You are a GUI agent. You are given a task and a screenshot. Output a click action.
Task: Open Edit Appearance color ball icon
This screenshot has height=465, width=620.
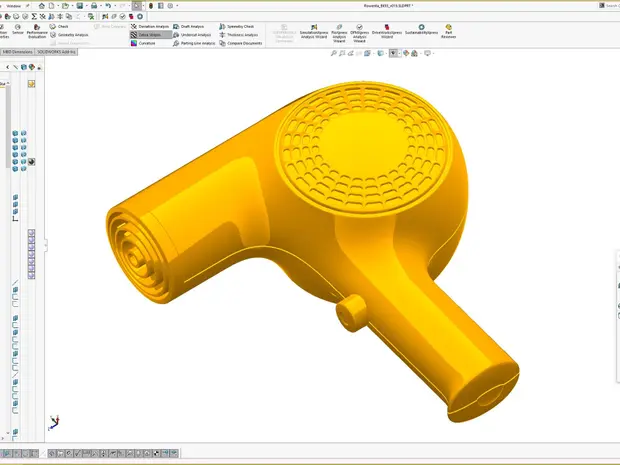[x=406, y=53]
